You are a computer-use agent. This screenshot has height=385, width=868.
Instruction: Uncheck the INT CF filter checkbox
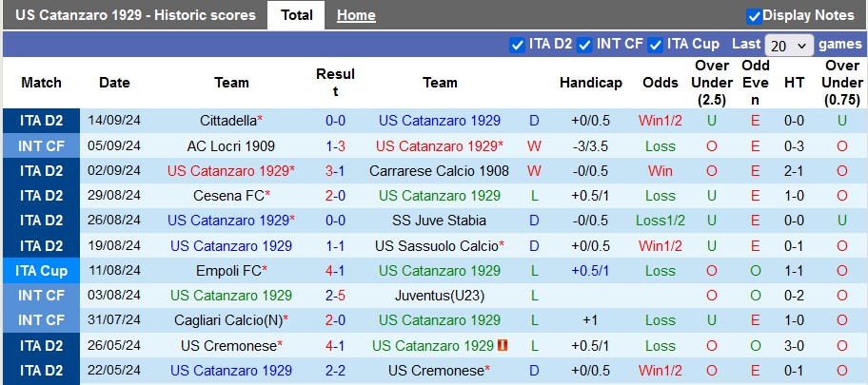pos(584,45)
